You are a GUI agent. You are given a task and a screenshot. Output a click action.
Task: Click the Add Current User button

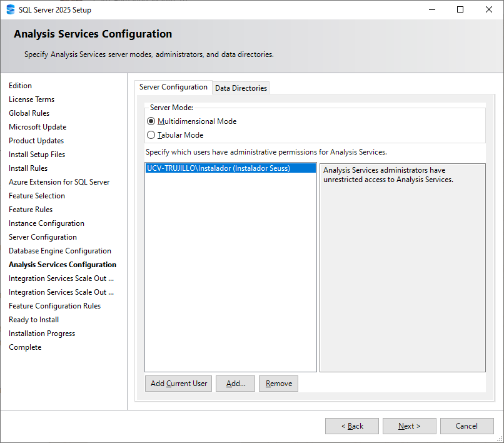[x=178, y=384]
